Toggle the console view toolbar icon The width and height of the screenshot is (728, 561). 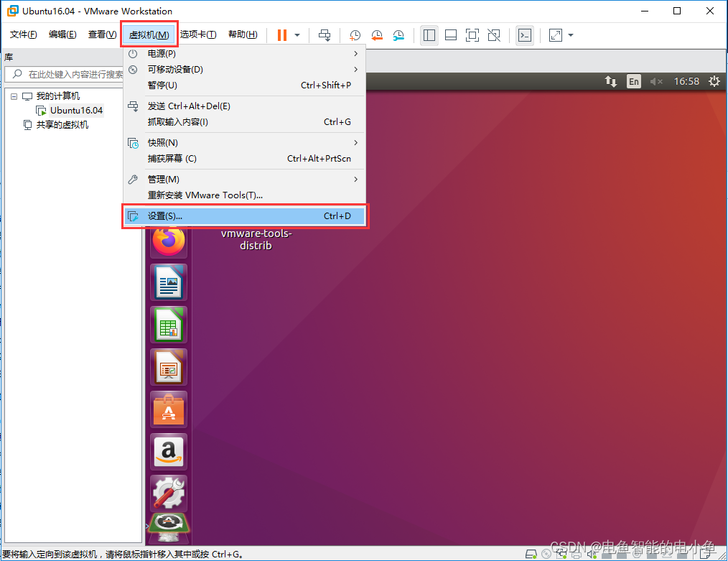click(x=525, y=34)
